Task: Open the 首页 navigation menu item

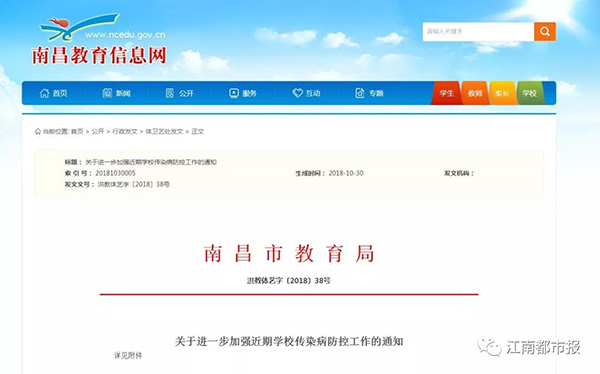Action: tap(60, 93)
